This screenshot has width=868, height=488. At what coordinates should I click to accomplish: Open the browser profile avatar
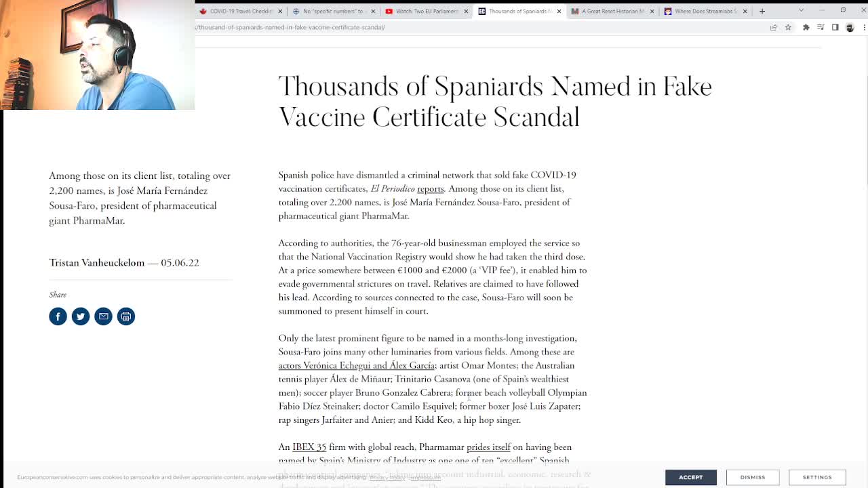[x=850, y=28]
